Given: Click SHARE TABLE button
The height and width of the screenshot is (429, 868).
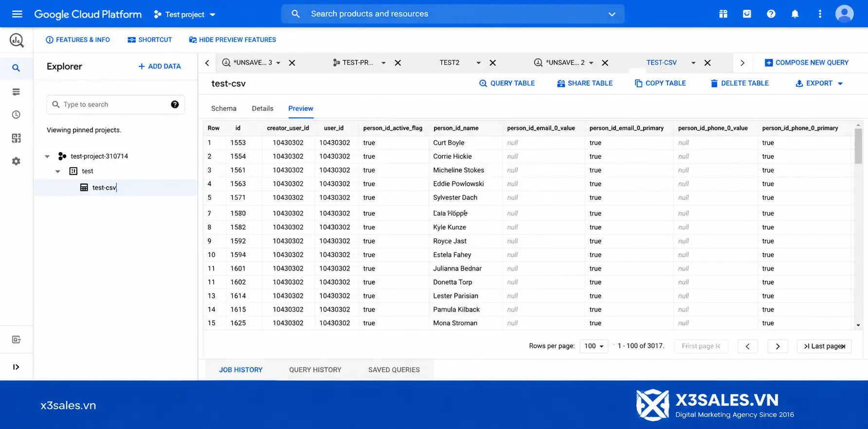Looking at the screenshot, I should (x=585, y=83).
